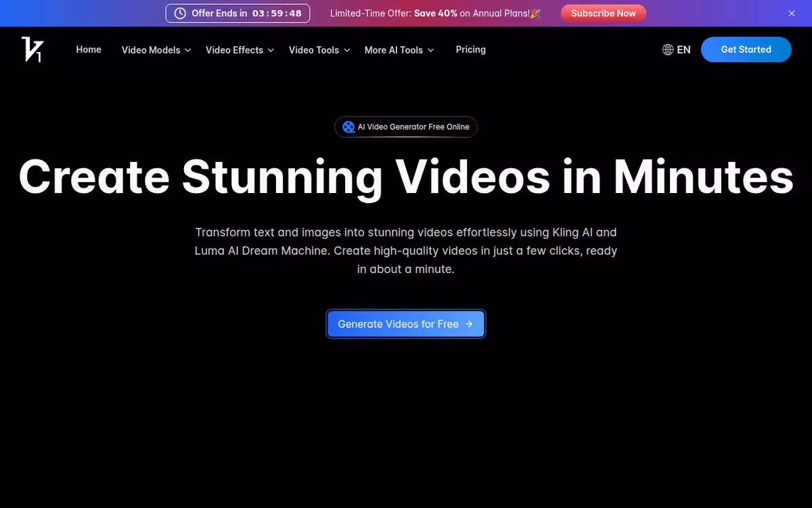Expand the More AI Tools chevron
812x508 pixels.
tap(430, 50)
